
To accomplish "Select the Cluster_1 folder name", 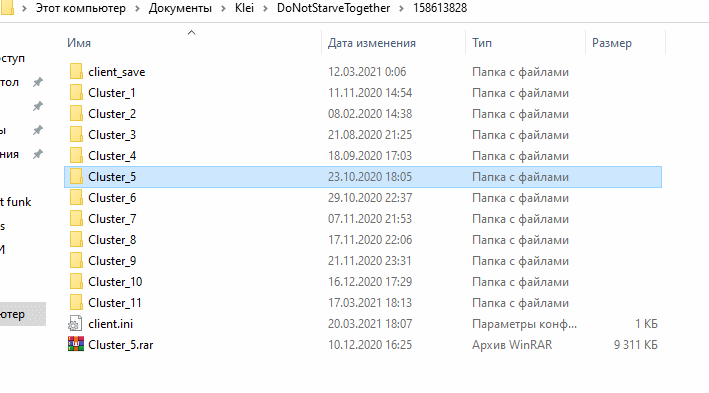I will pyautogui.click(x=112, y=93).
